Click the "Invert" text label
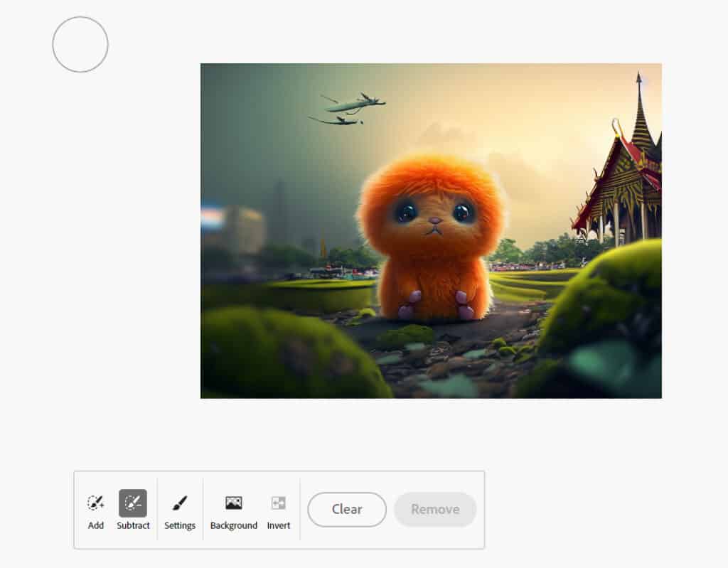Viewport: 728px width, 568px height. (279, 525)
